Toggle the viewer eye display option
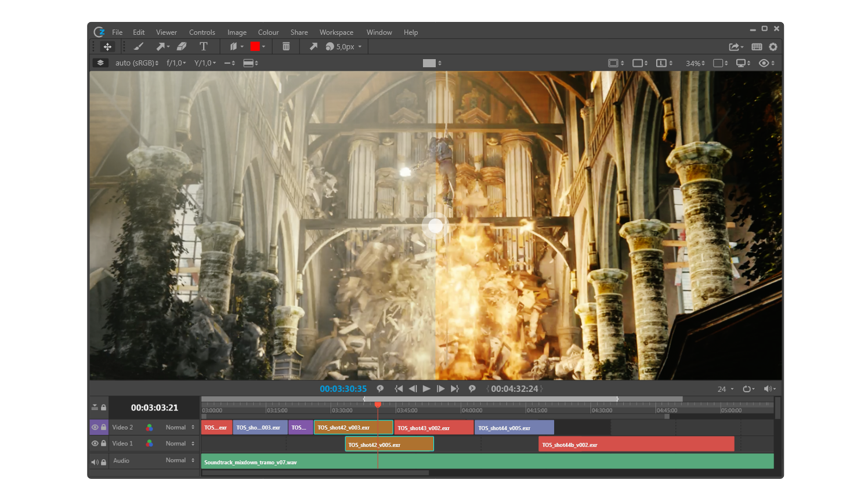868x502 pixels. (x=764, y=63)
